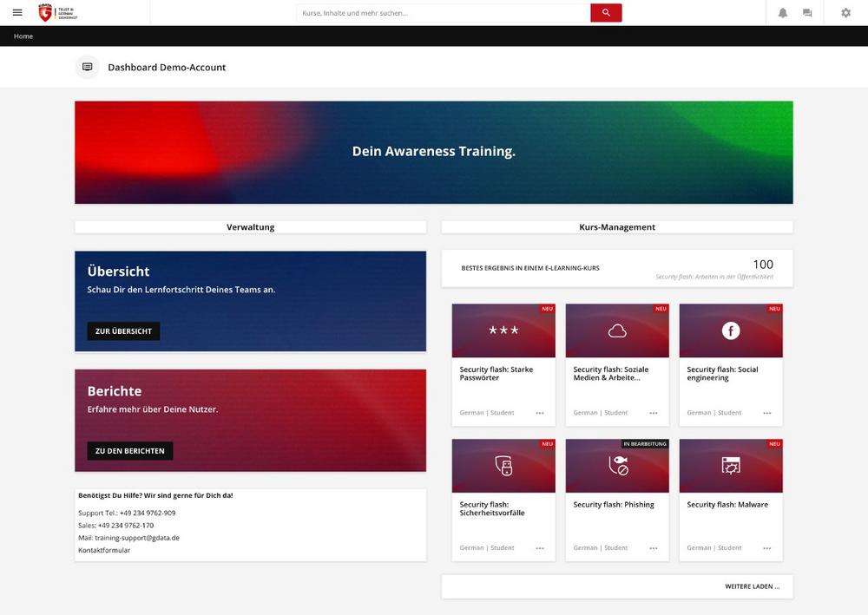The width and height of the screenshot is (868, 615).
Task: Click WEITERE LADEN to load more courses
Action: pyautogui.click(x=752, y=586)
